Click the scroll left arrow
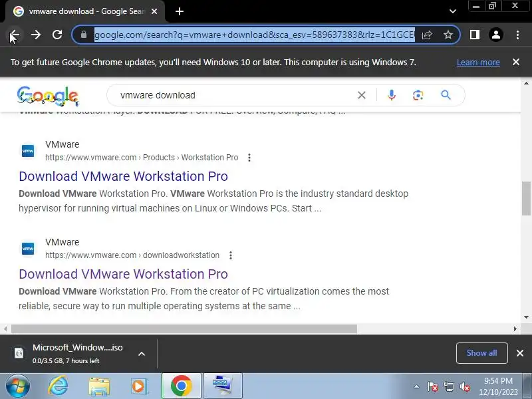This screenshot has height=399, width=532. tap(5, 329)
